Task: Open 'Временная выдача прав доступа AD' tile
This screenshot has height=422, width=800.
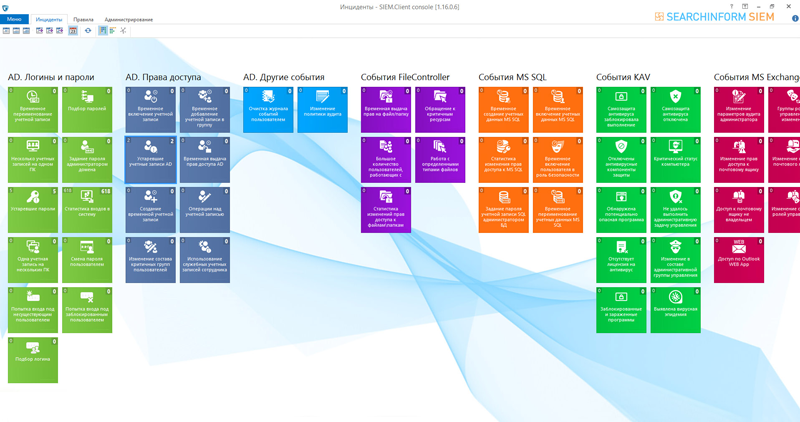Action: tap(205, 160)
